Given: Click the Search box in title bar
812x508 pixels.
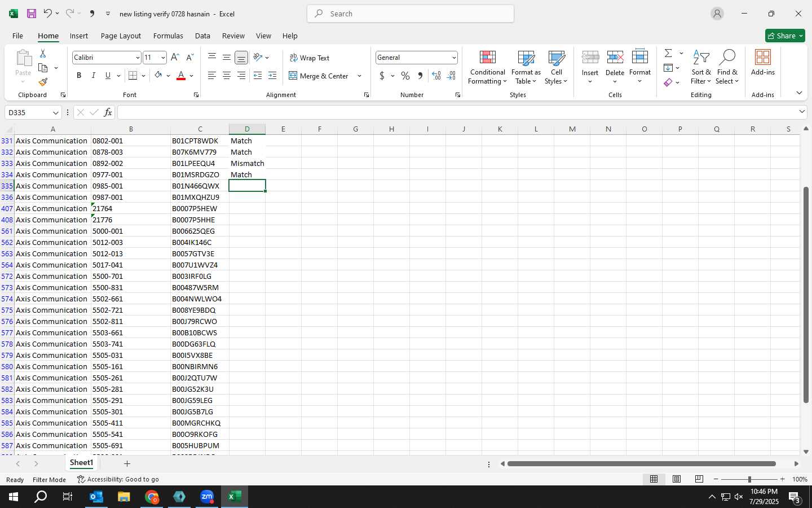Looking at the screenshot, I should tap(411, 14).
